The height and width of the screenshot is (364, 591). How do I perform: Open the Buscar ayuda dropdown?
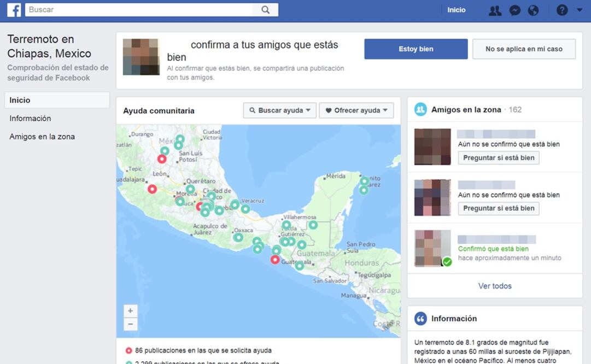tap(279, 110)
